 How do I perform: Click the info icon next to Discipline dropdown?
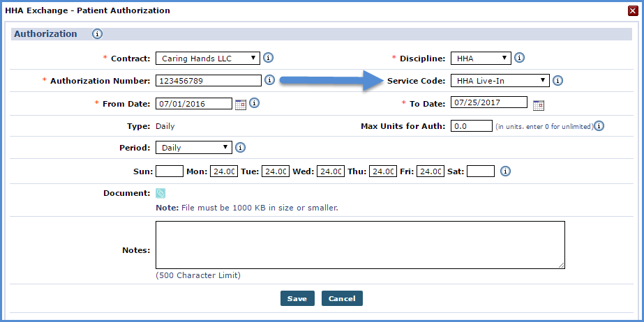[519, 58]
